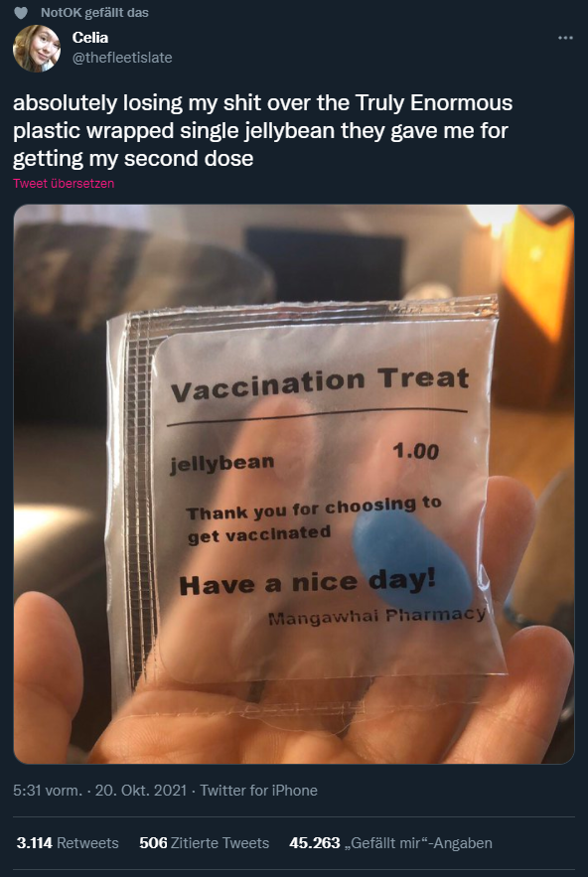588x877 pixels.
Task: Open the @thefleetislate handle link
Action: pos(122,58)
